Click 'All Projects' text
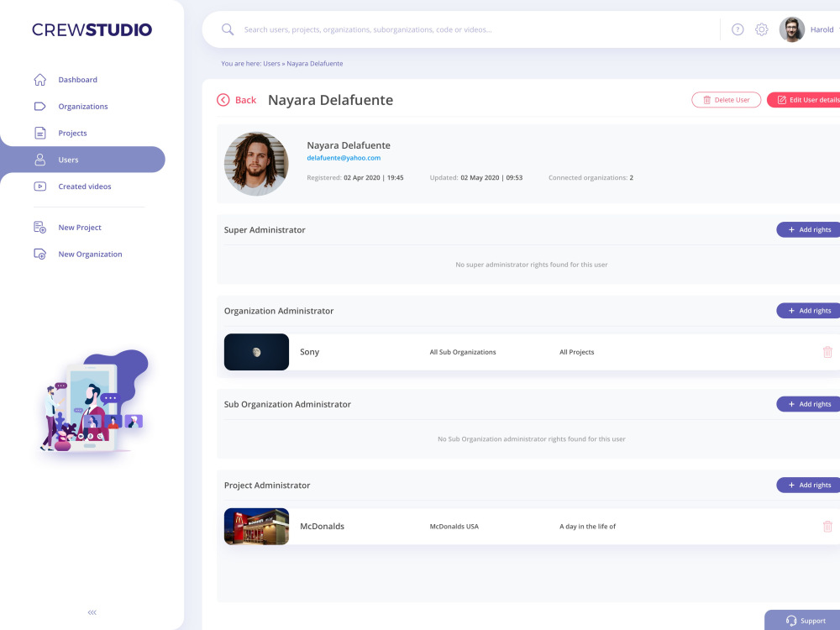 (577, 352)
